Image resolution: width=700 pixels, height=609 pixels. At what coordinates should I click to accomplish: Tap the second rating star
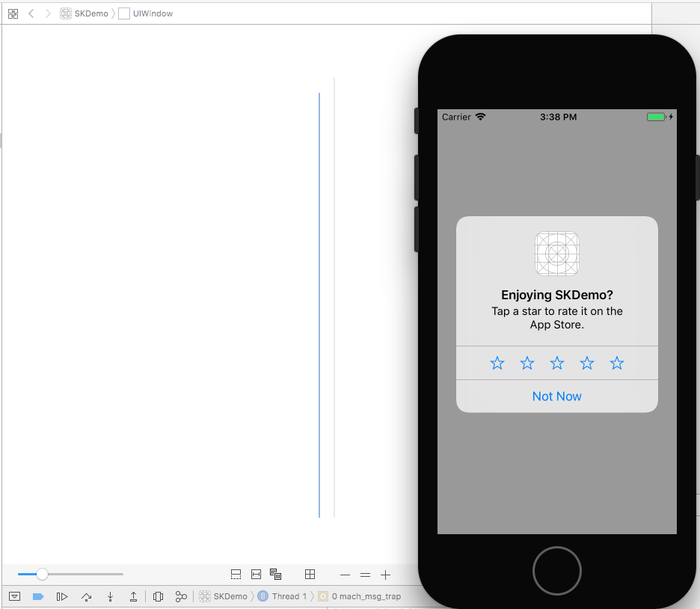[527, 363]
